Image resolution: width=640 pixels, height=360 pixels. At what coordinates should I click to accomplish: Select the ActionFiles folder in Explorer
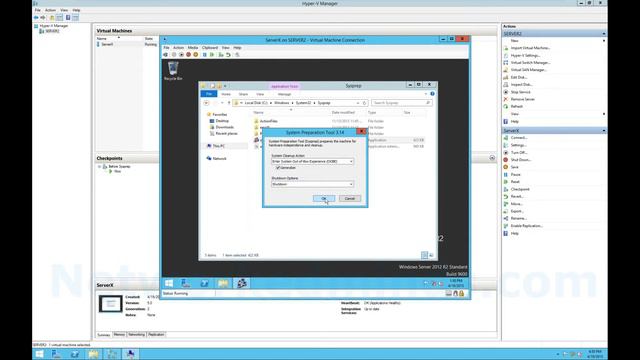click(x=269, y=121)
